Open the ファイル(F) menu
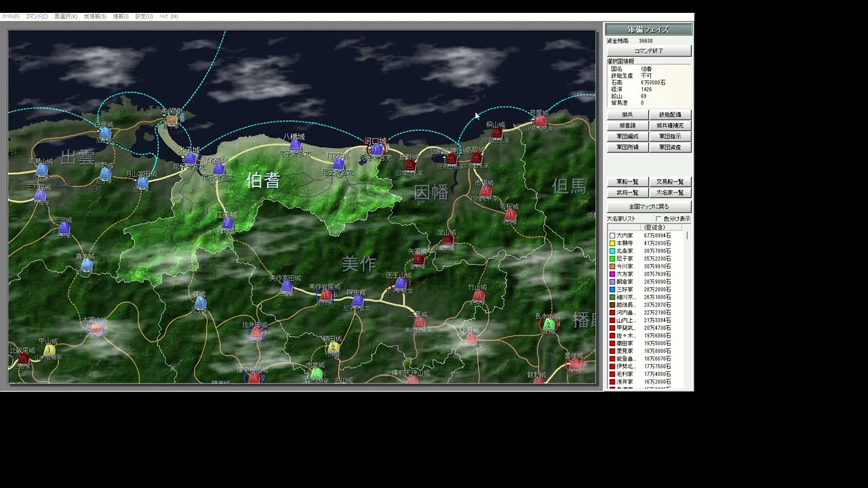The image size is (868, 488). 10,16
